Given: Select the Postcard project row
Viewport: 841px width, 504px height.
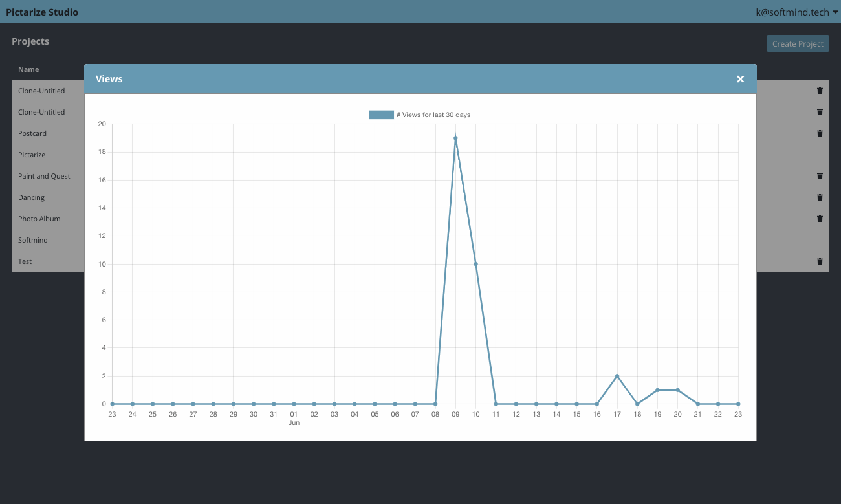Looking at the screenshot, I should click(x=32, y=133).
